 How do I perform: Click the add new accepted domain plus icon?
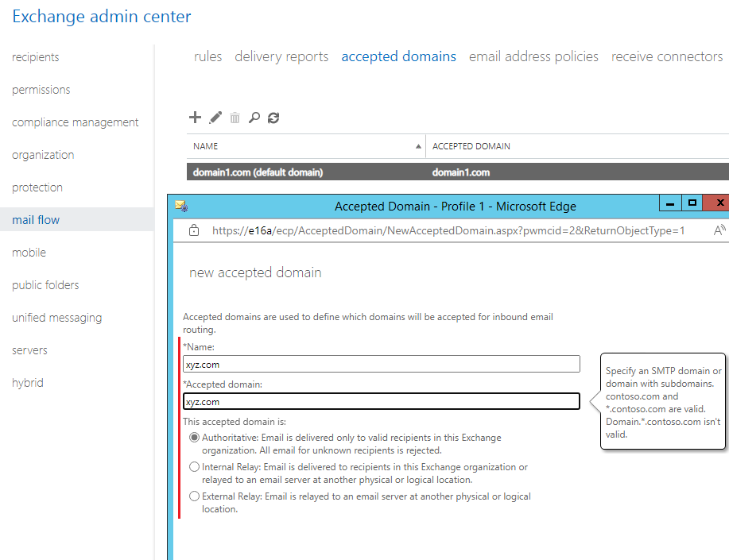coord(195,117)
